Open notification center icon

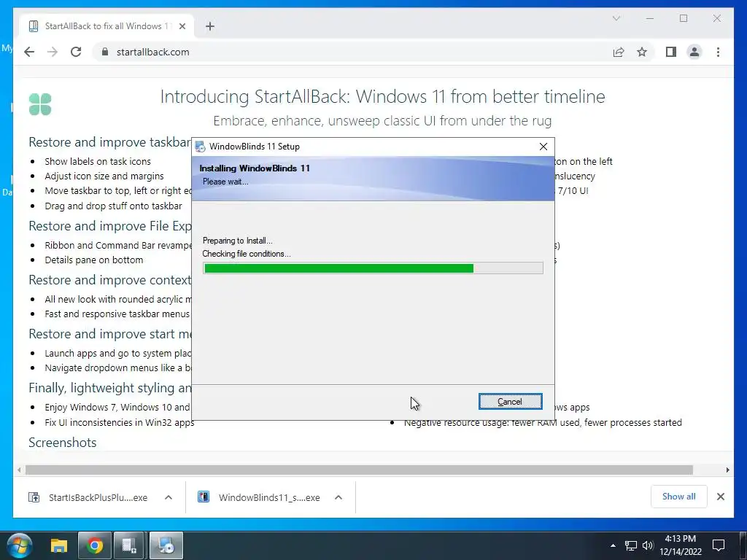(x=719, y=545)
